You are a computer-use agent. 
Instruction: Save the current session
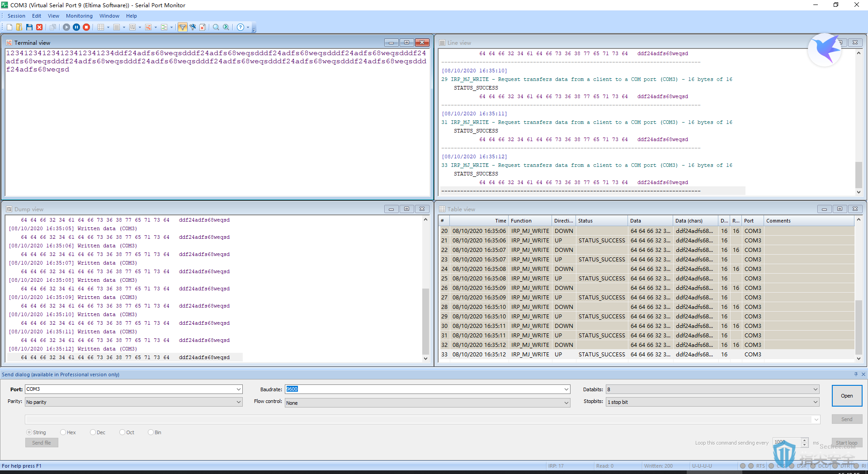(29, 27)
